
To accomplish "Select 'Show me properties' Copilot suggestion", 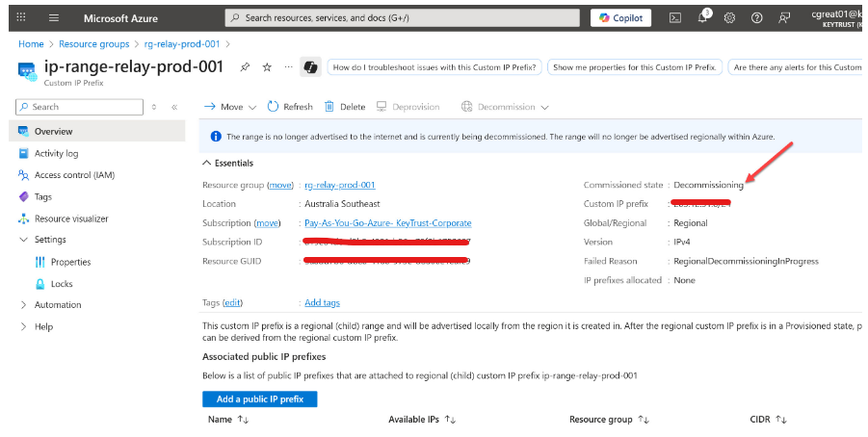I will (x=635, y=67).
